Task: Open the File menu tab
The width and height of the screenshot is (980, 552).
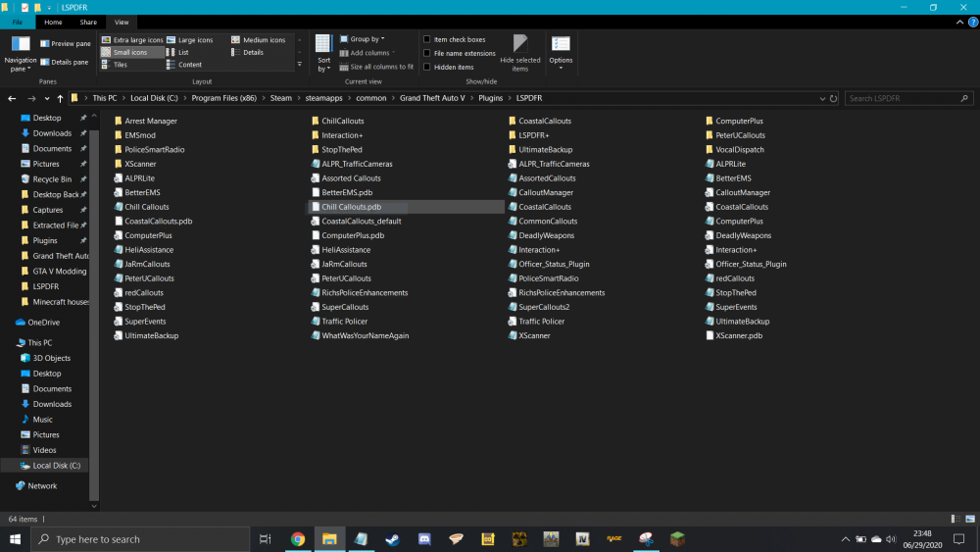Action: (x=18, y=22)
